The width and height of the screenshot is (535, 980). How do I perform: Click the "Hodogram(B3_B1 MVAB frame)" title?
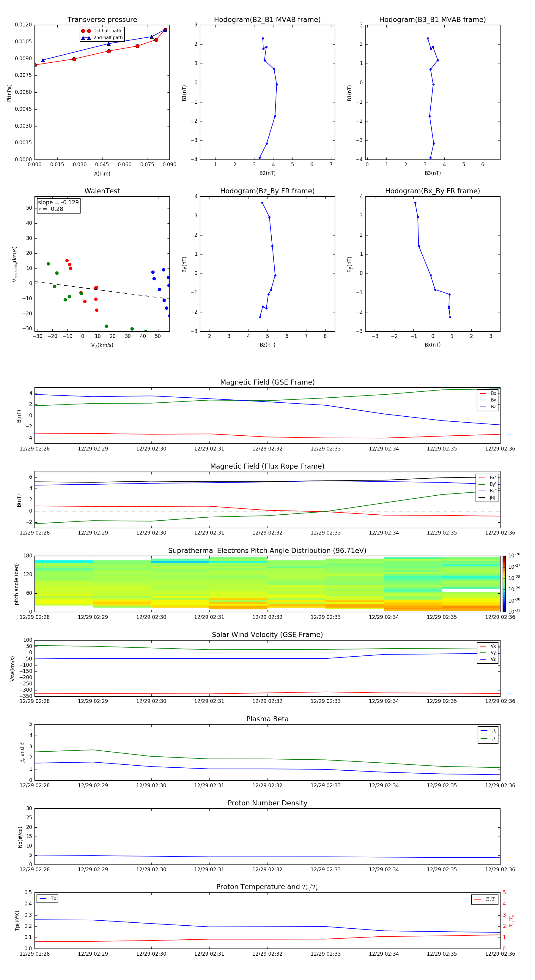(x=432, y=20)
